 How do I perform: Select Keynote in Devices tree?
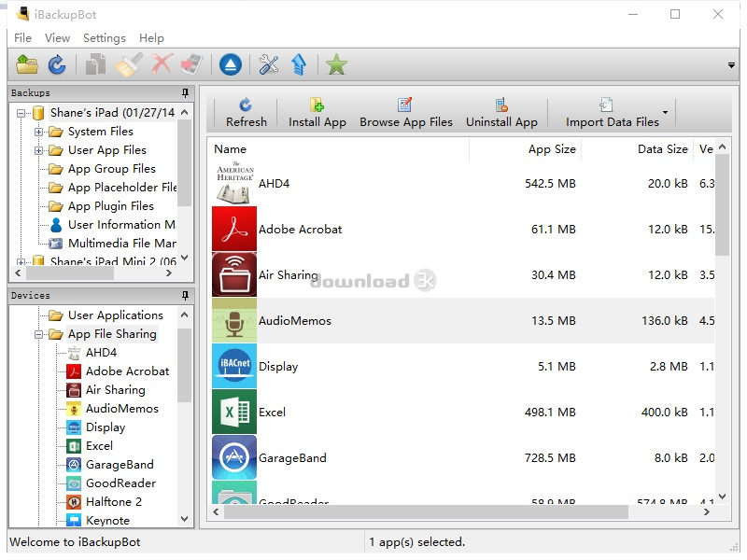(107, 520)
